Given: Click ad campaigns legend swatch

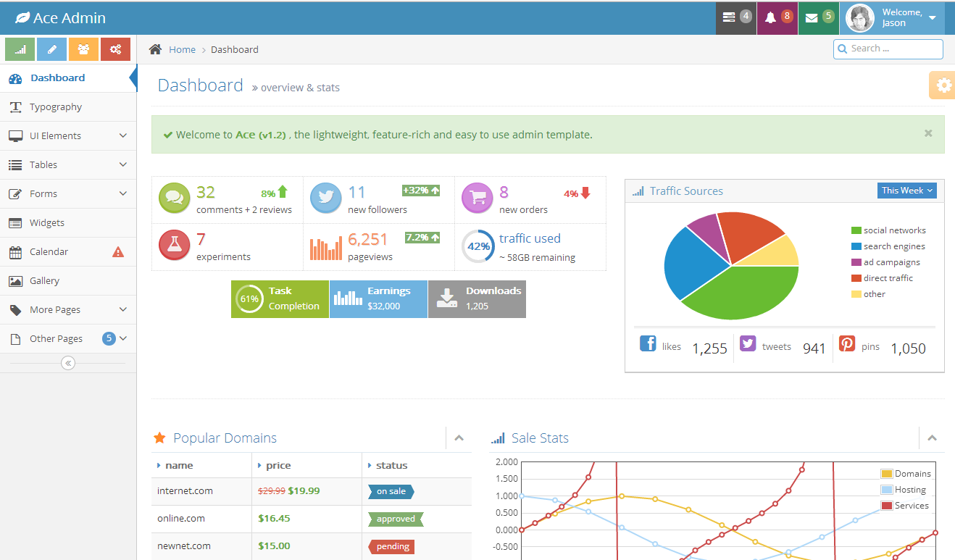Looking at the screenshot, I should click(x=856, y=262).
